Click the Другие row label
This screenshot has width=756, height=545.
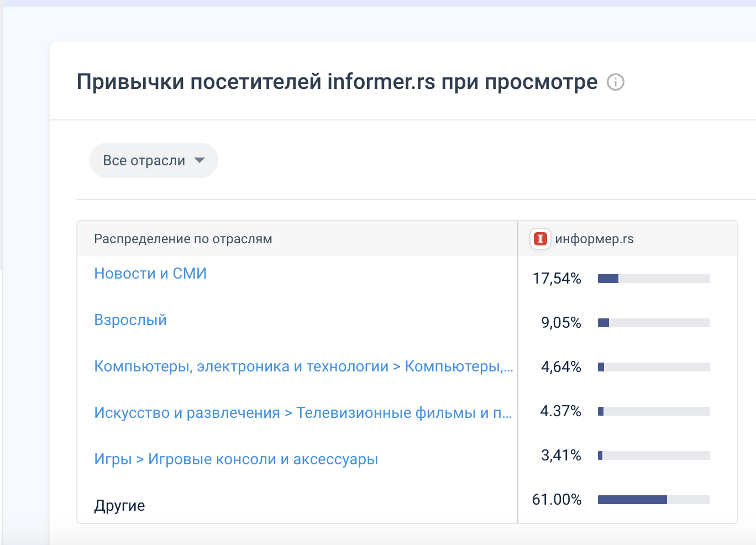(x=119, y=506)
